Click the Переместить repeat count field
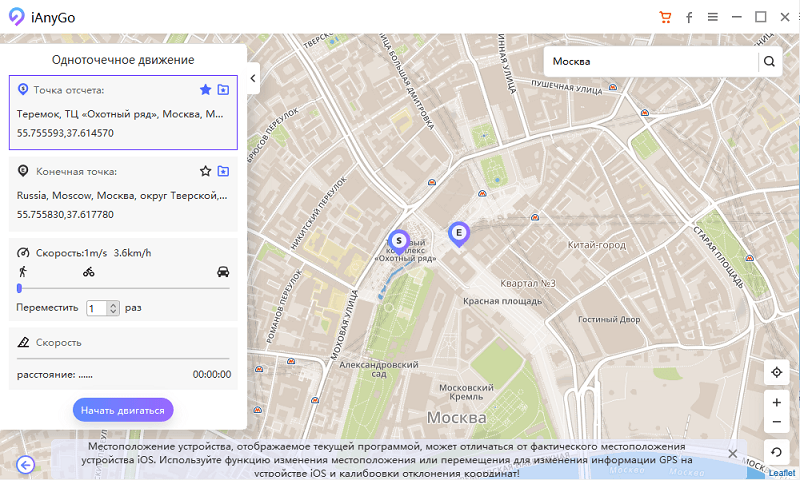The image size is (800, 480). coord(97,308)
